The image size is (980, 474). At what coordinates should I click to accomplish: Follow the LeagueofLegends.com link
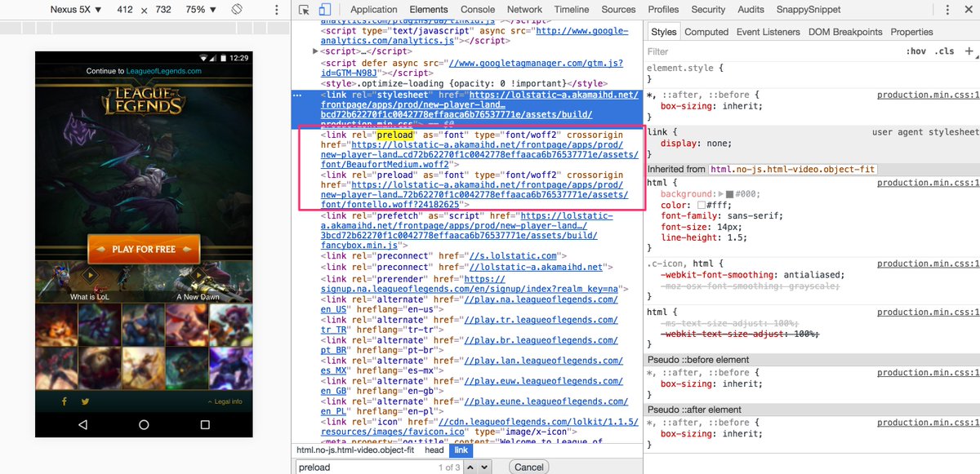coord(163,71)
